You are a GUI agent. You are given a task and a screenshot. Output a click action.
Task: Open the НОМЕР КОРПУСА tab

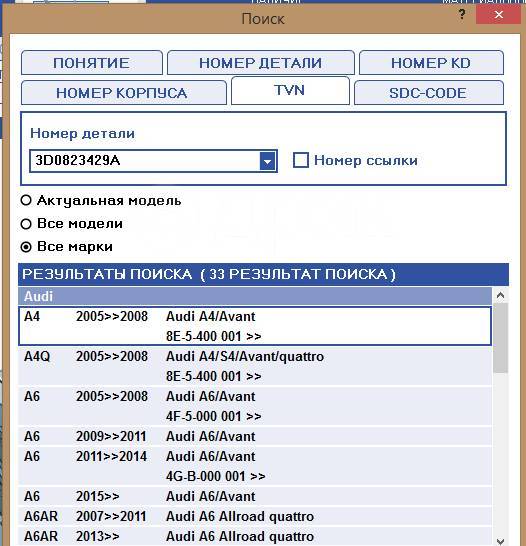coord(124,93)
